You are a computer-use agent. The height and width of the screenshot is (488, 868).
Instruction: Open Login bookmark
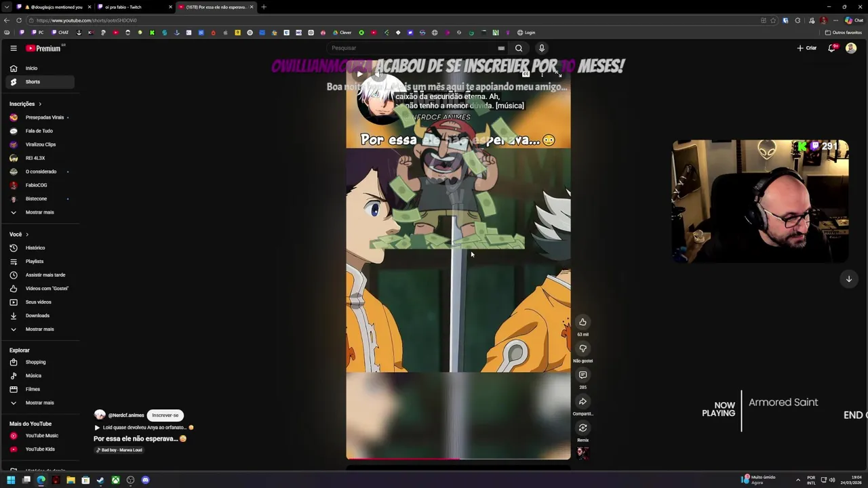526,33
